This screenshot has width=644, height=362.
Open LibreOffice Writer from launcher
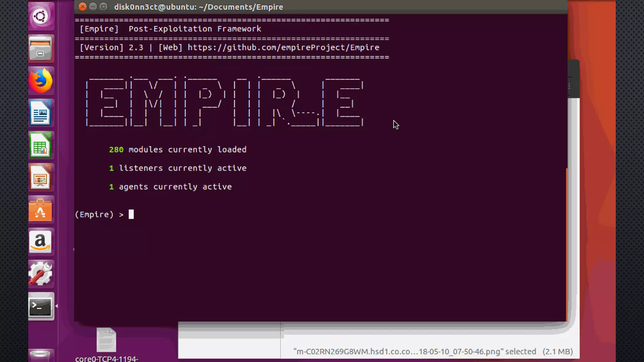click(x=41, y=113)
